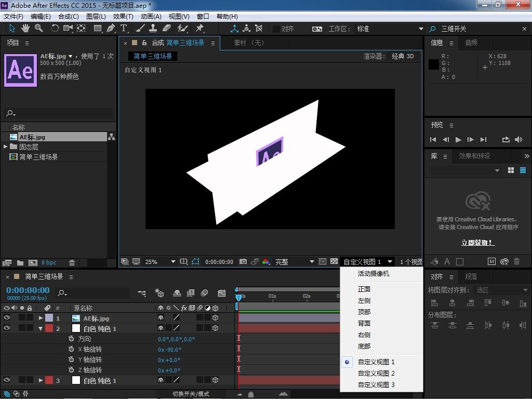Open the 工作区 标准 workspace dropdown
532x399 pixels.
point(390,29)
